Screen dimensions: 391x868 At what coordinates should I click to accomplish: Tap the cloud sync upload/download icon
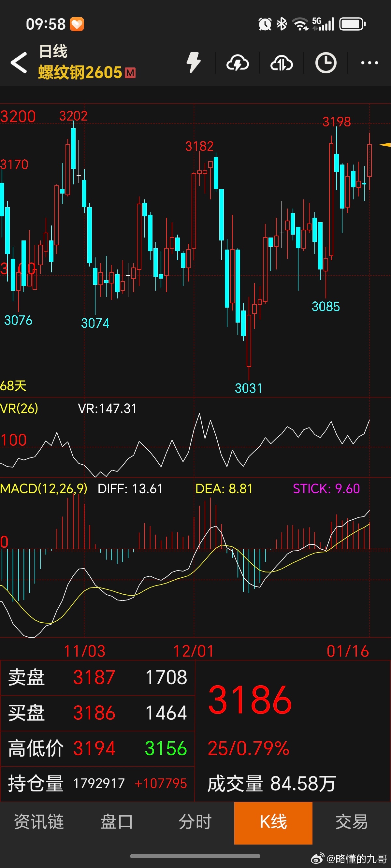(x=282, y=63)
